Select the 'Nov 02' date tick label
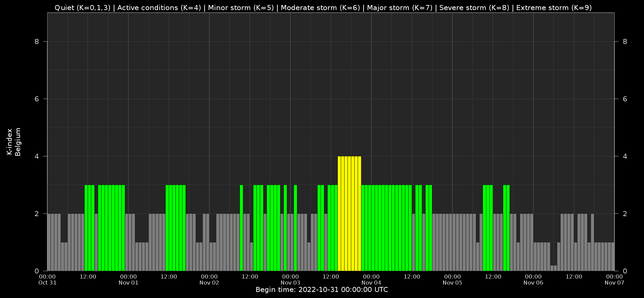The width and height of the screenshot is (644, 298). click(x=209, y=283)
